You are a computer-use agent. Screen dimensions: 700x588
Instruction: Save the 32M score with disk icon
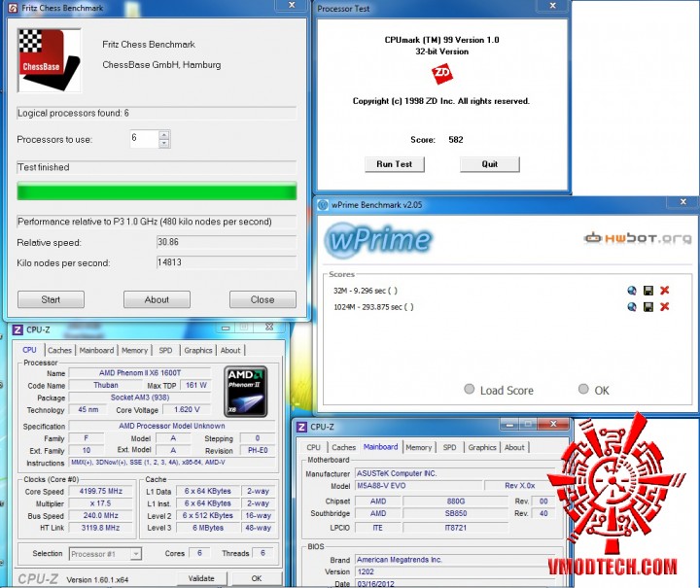click(x=648, y=291)
